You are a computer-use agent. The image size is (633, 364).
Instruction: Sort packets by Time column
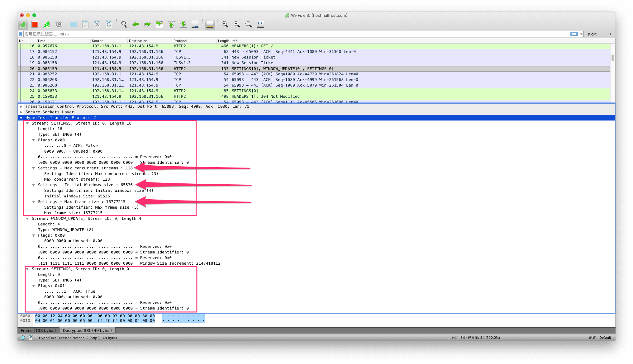(63, 41)
